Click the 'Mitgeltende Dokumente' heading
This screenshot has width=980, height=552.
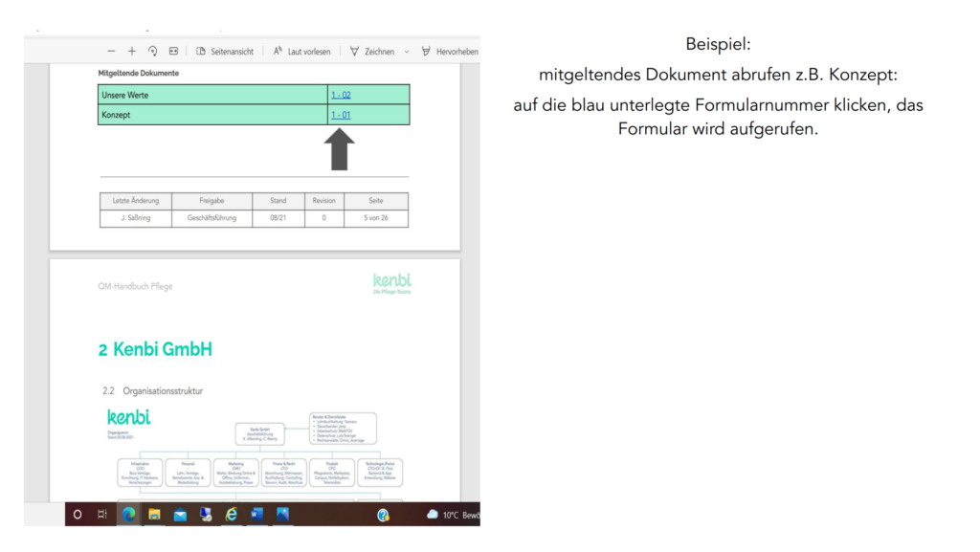tap(138, 73)
